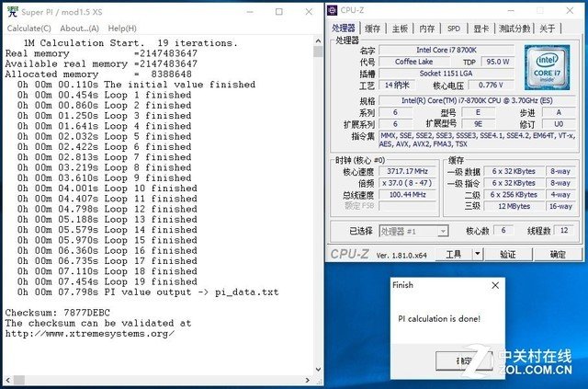The image size is (588, 389).
Task: Click the Intel Core i7 8700K name field
Action: click(447, 50)
